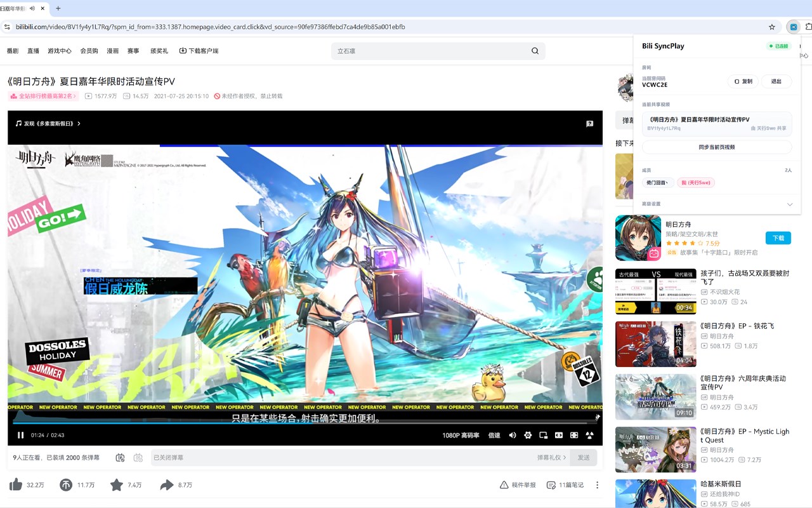Open thumbnail of 孩子们，古战场又双叒叕要被肘飞了
The image size is (812, 508).
[656, 291]
